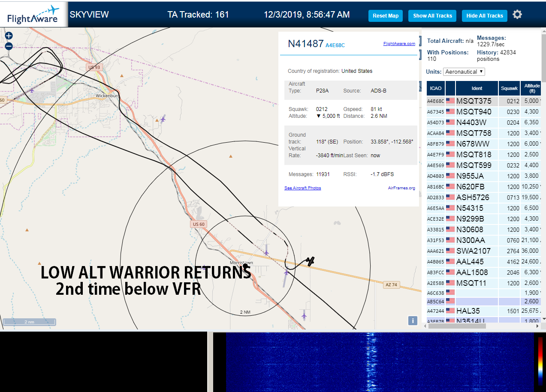Viewport: 546px width, 392px height.
Task: Open the Units Aeronautical dropdown
Action: pos(464,72)
